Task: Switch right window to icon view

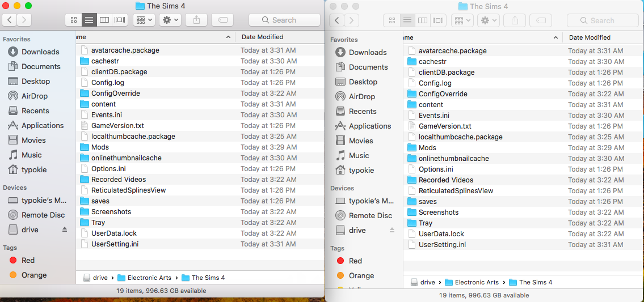Action: tap(392, 20)
